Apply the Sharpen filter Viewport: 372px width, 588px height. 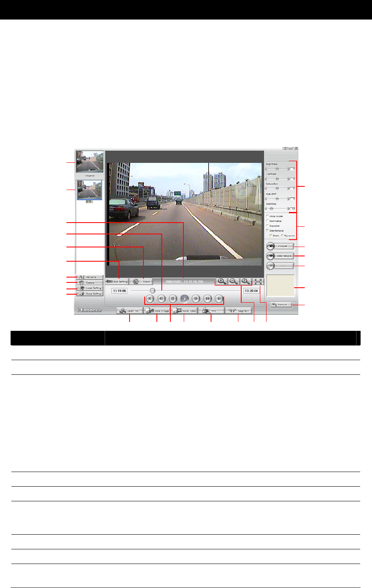(x=280, y=246)
